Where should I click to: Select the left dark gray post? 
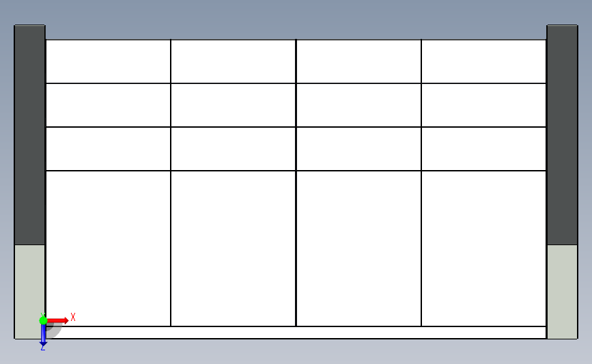(29, 135)
